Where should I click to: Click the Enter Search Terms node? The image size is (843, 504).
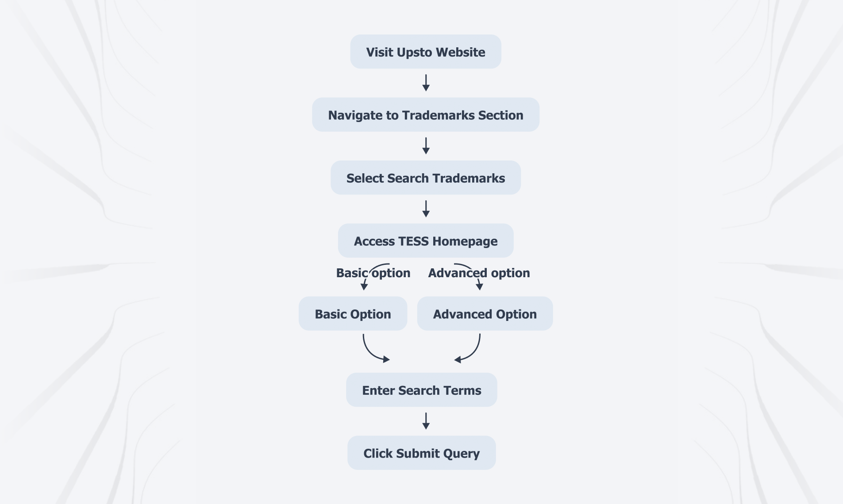click(x=421, y=390)
